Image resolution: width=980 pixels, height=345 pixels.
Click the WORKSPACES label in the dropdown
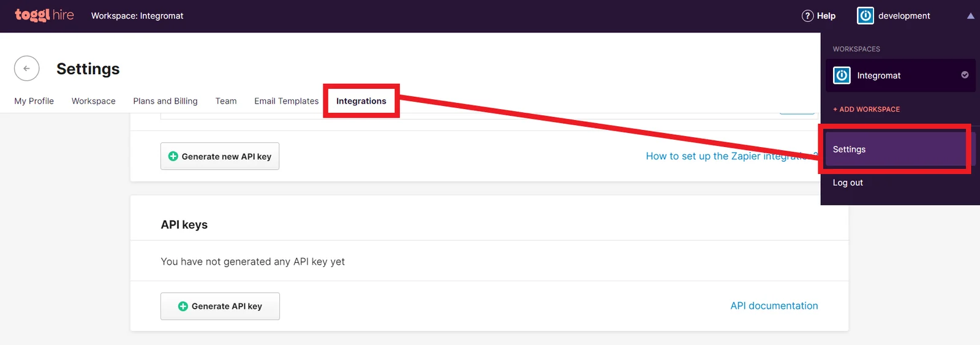click(x=856, y=49)
